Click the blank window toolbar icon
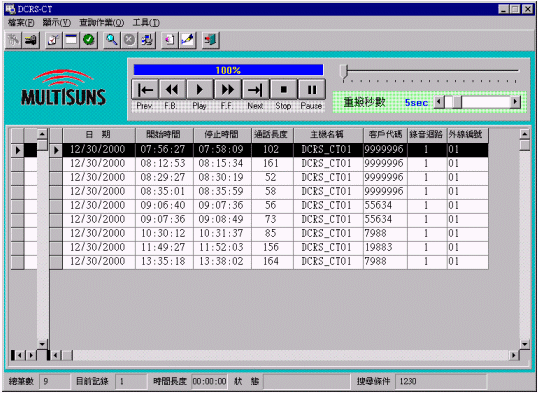Image resolution: width=538 pixels, height=393 pixels. [71, 40]
